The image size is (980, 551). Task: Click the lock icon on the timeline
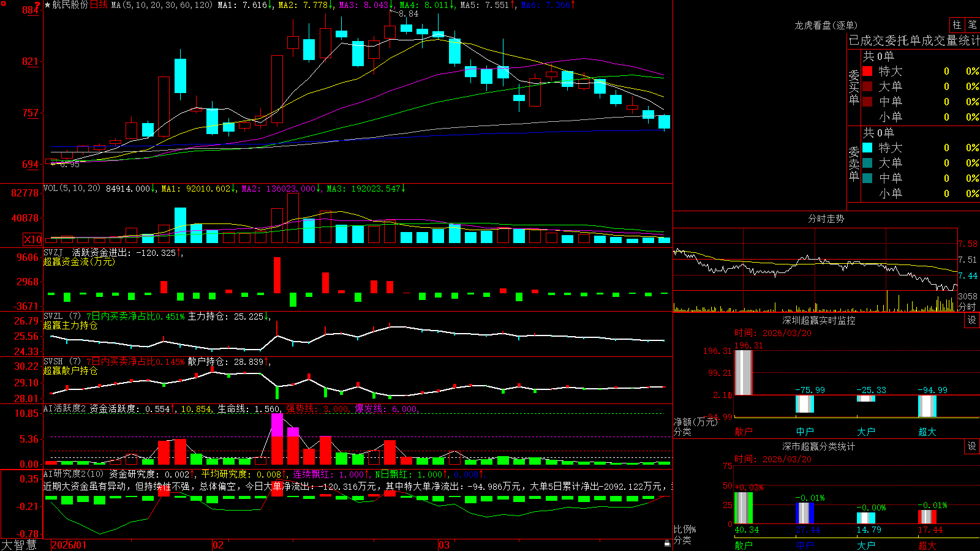(x=667, y=543)
